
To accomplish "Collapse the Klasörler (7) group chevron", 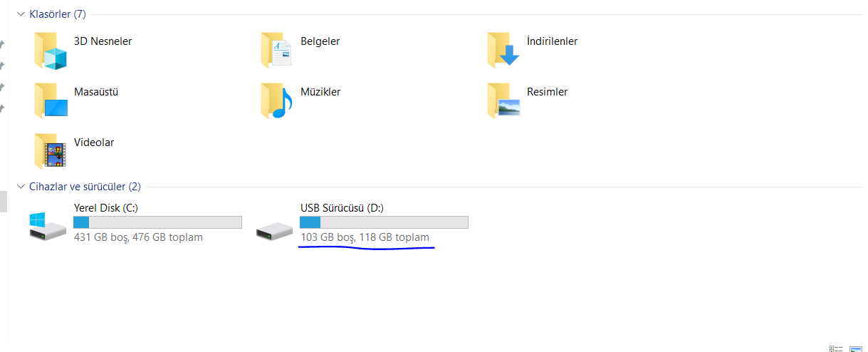I will (20, 14).
